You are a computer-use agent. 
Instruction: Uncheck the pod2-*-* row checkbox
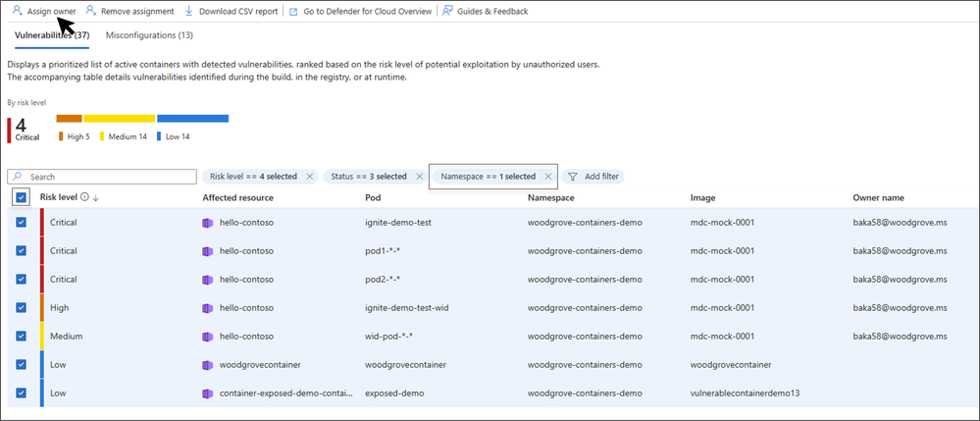coord(21,279)
